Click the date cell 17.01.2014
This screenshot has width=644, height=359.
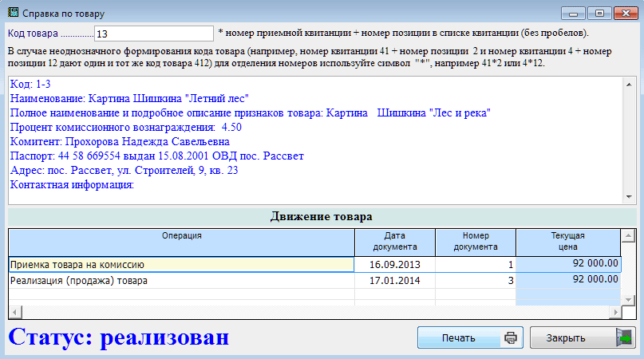(395, 281)
